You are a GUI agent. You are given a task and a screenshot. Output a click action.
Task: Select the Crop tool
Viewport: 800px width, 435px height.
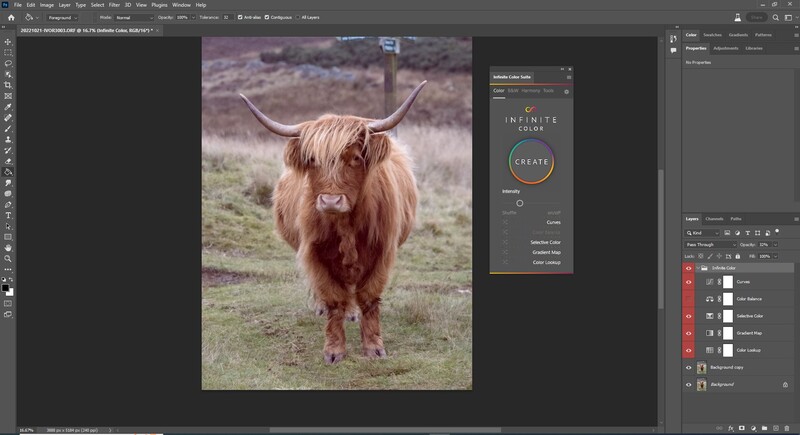point(8,84)
